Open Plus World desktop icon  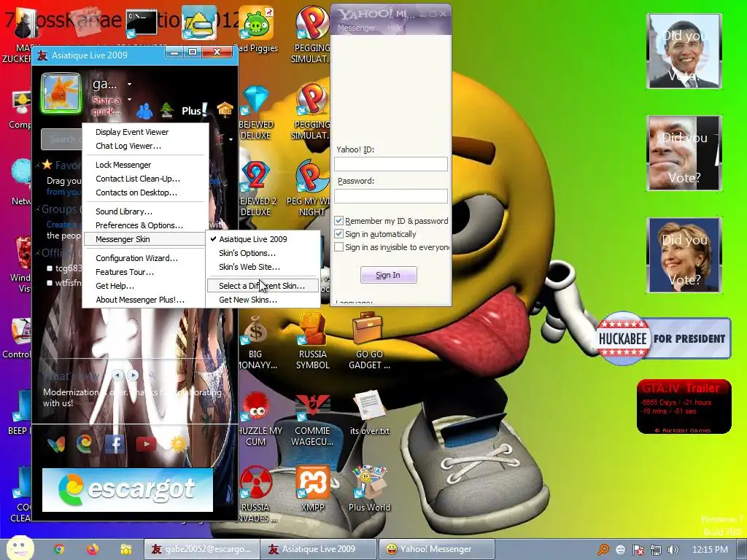pyautogui.click(x=369, y=488)
